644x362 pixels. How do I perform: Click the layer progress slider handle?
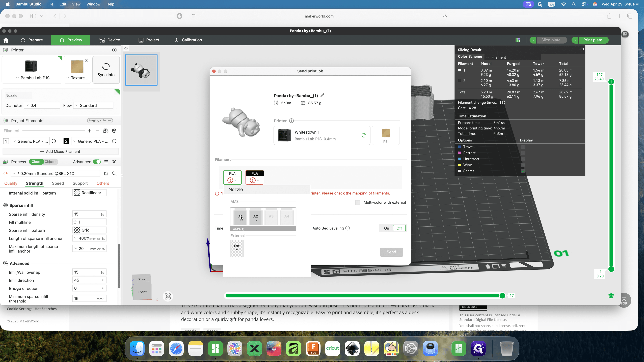tap(502, 296)
